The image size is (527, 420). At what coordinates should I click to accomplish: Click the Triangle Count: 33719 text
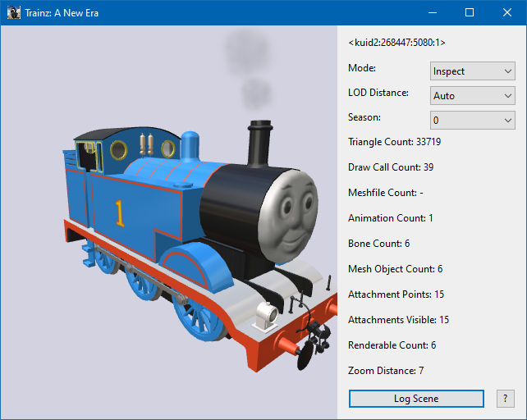[x=394, y=142]
